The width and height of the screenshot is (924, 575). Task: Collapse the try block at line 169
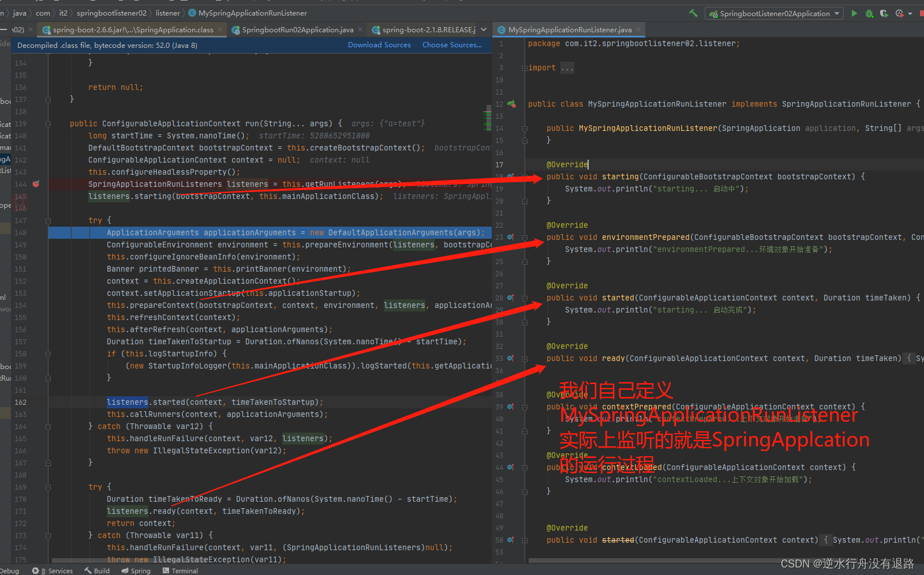point(48,487)
